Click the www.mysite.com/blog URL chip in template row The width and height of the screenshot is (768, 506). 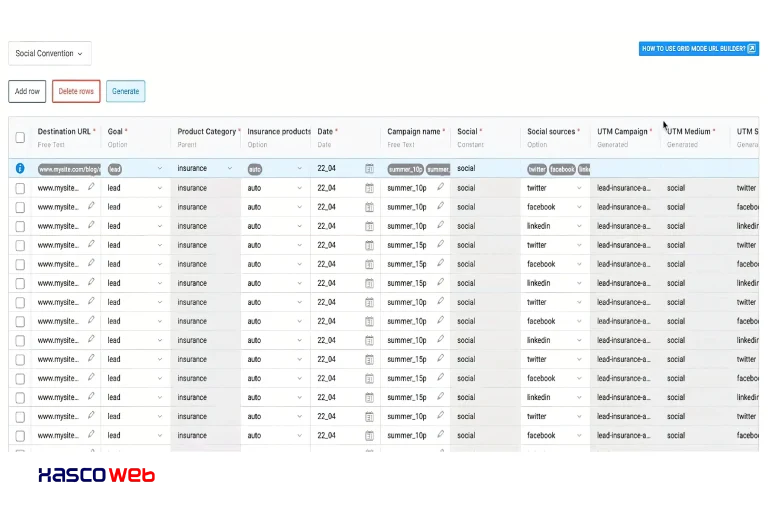pos(69,169)
